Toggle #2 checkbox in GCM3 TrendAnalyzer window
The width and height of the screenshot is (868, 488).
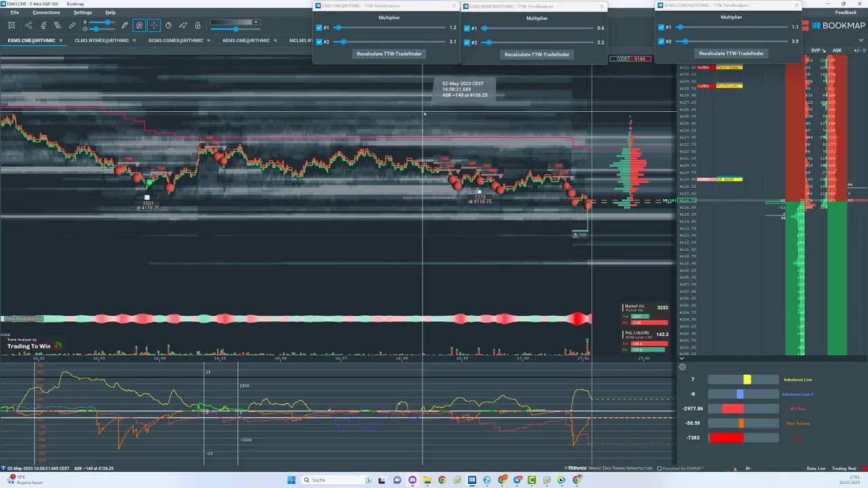[x=662, y=41]
